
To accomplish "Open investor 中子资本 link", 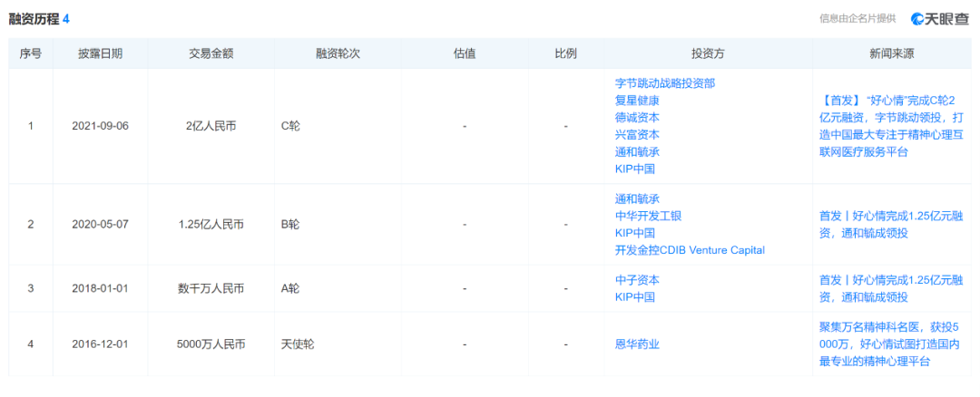I will (x=638, y=280).
